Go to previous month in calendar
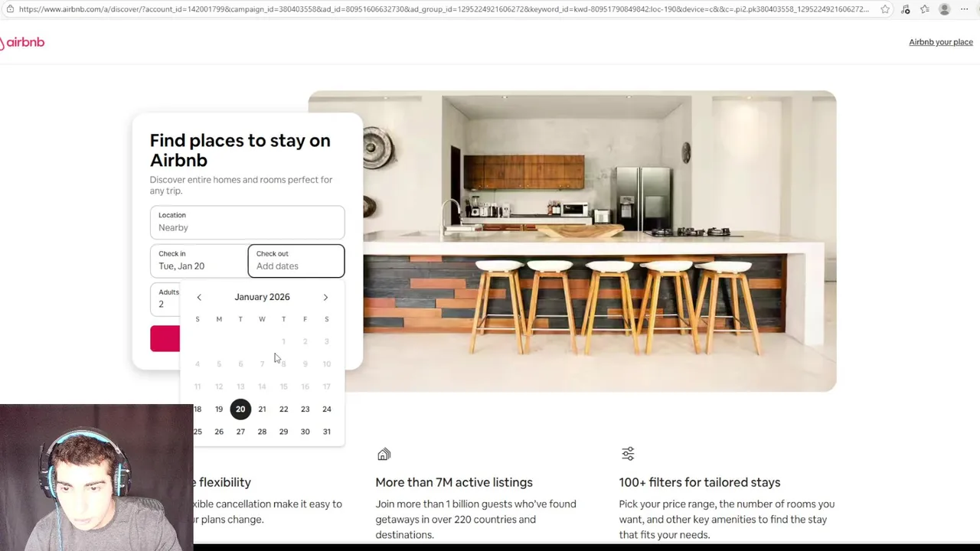 click(199, 297)
